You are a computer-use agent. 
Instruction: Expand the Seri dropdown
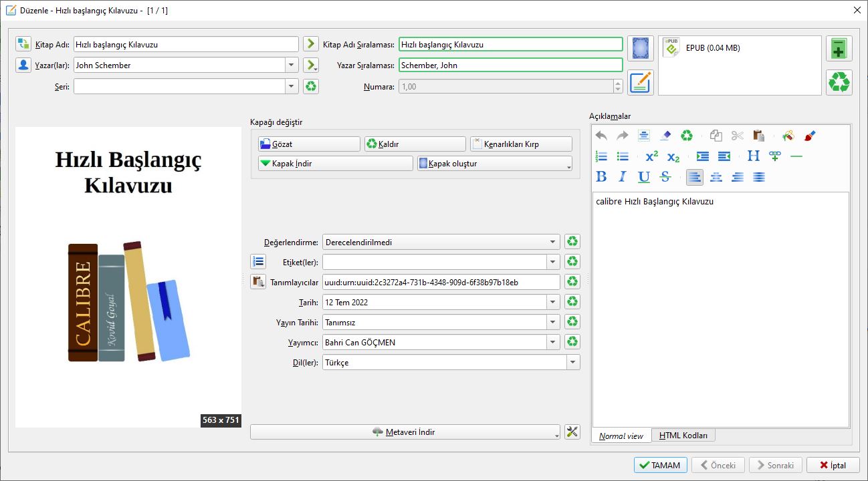292,86
